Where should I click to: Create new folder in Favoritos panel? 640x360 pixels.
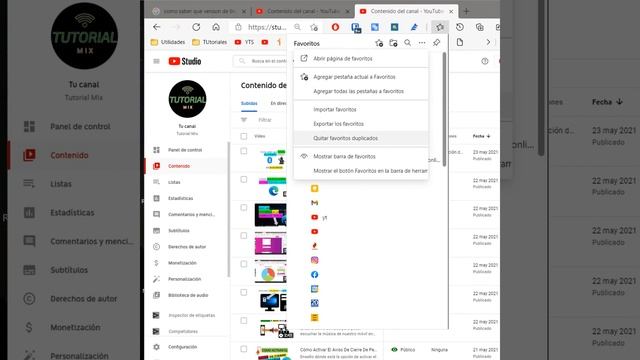(393, 43)
